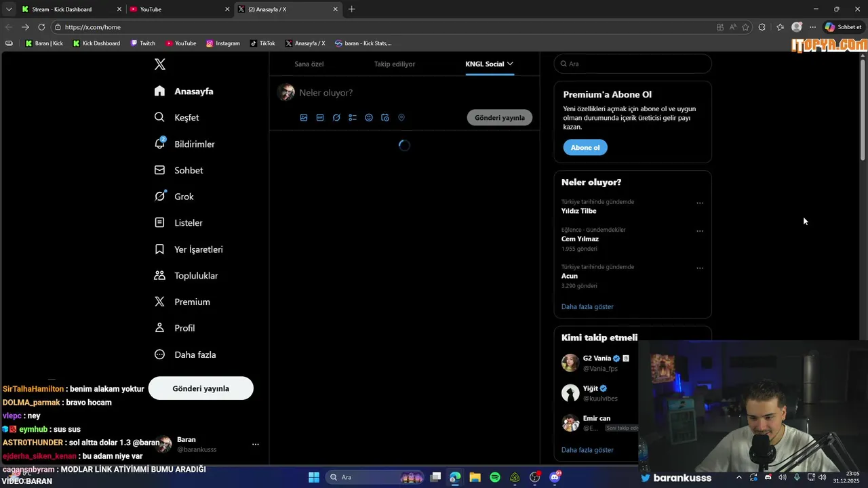The width and height of the screenshot is (868, 488).
Task: Open Yer İşaretleri bookmarks
Action: [x=189, y=249]
